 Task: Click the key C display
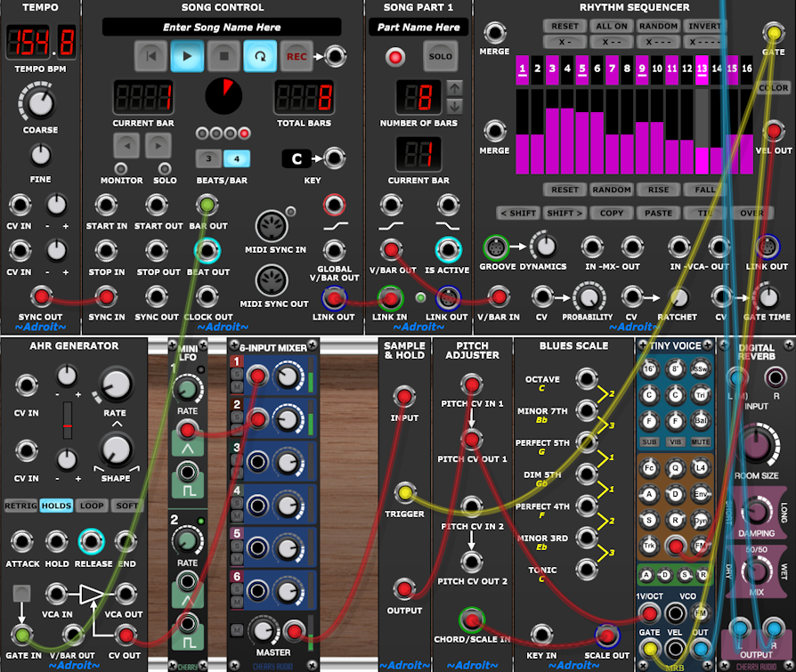[296, 158]
